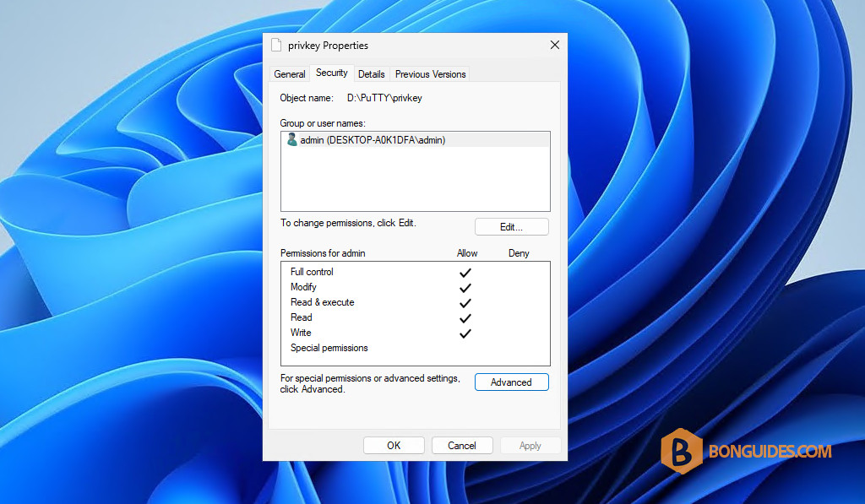Click the file icon in title bar

[276, 46]
